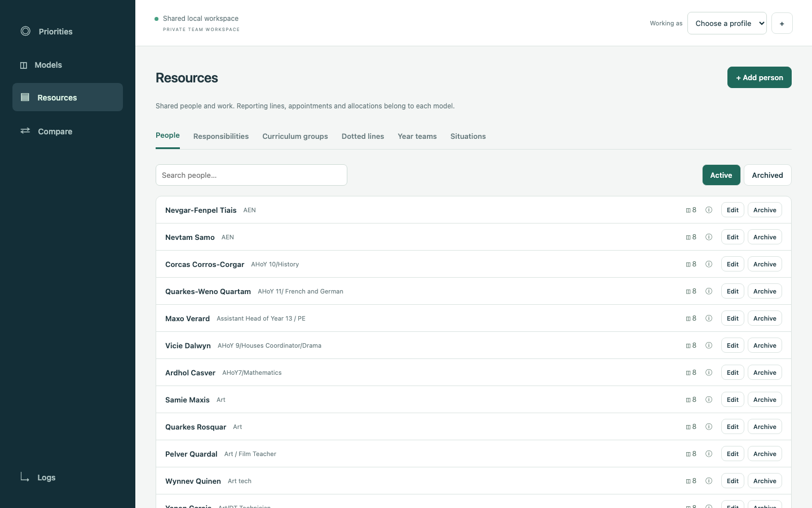The width and height of the screenshot is (812, 508).
Task: Open info icon on Ardhol Casver row
Action: 709,373
